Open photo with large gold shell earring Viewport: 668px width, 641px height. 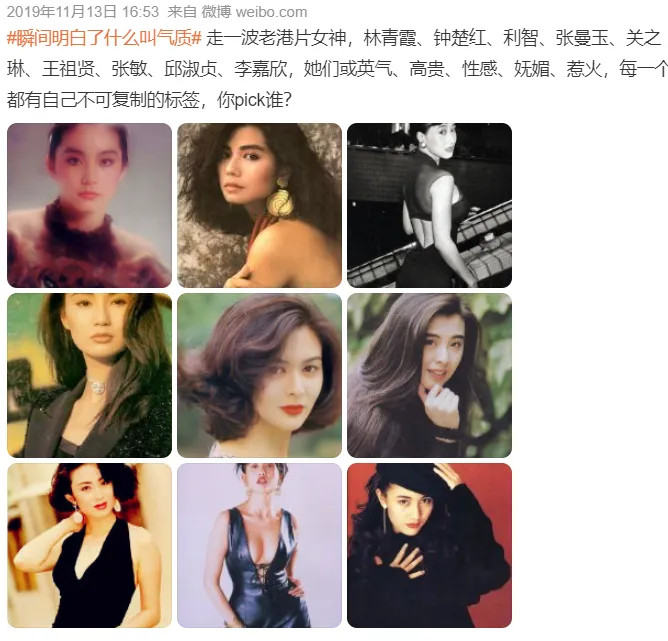[259, 205]
